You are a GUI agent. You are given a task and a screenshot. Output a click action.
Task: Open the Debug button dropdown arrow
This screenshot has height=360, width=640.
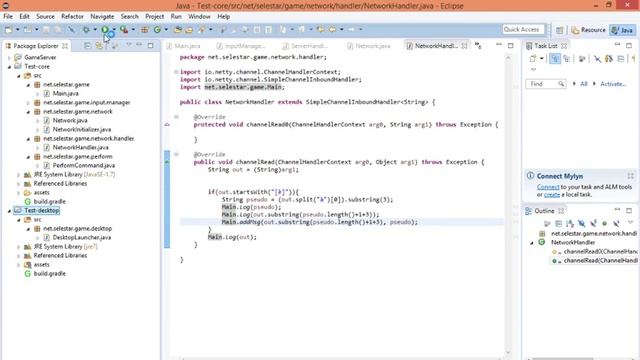pos(95,29)
